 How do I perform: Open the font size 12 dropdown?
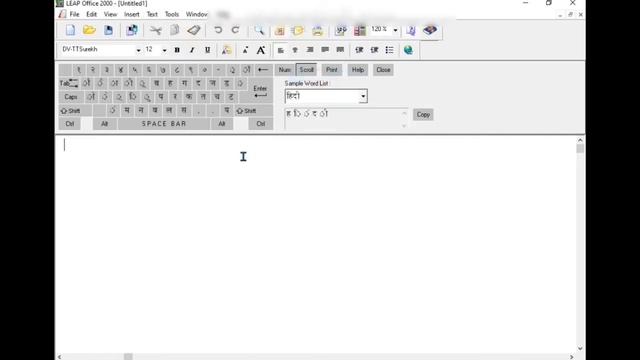click(164, 50)
